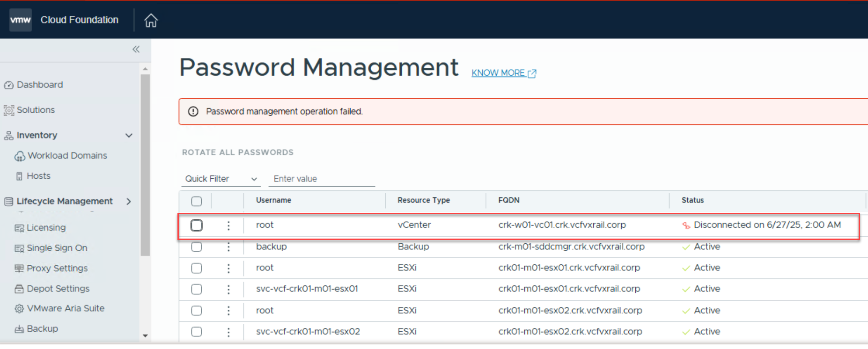Click ROTATE ALL PASSWORDS
868x349 pixels.
click(237, 153)
